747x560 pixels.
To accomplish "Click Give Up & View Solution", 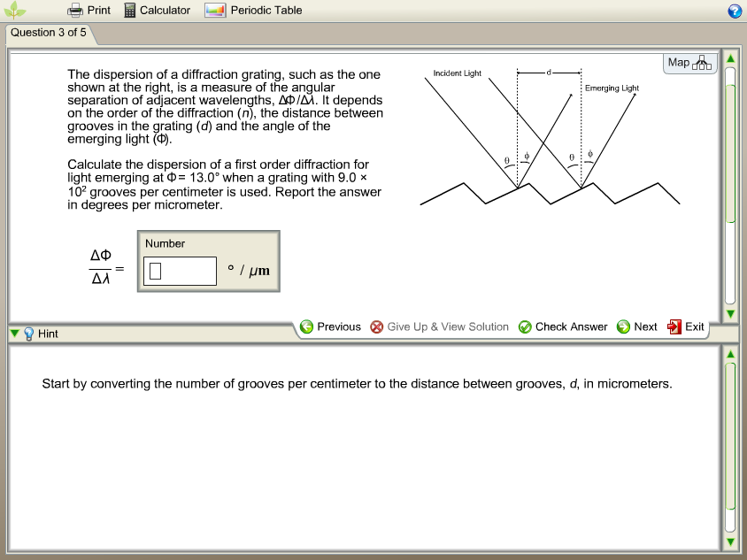I will [447, 326].
